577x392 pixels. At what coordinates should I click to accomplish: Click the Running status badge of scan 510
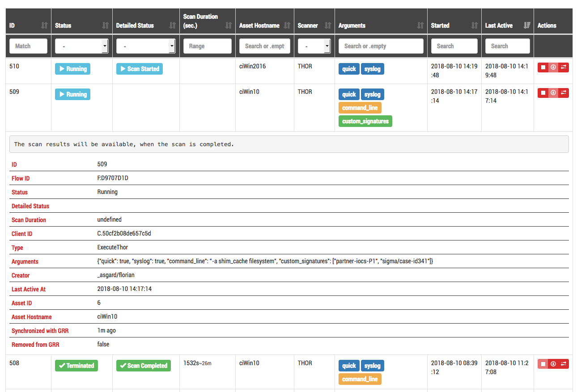point(72,69)
